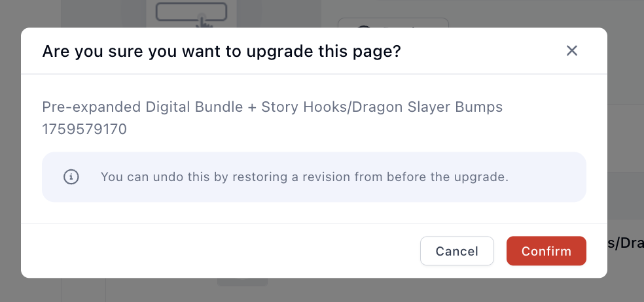Click the page ID 1759579170
This screenshot has height=302, width=644.
(84, 129)
